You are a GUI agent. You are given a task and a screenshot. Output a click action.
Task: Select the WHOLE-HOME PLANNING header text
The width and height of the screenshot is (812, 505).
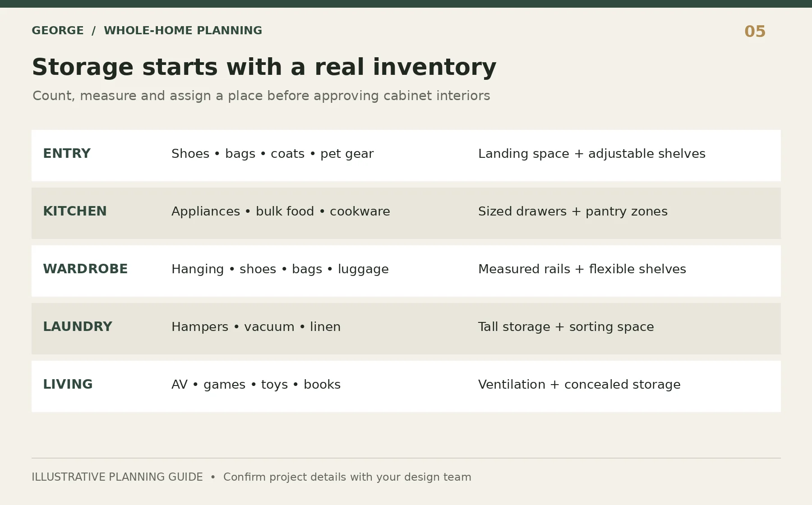(x=183, y=31)
